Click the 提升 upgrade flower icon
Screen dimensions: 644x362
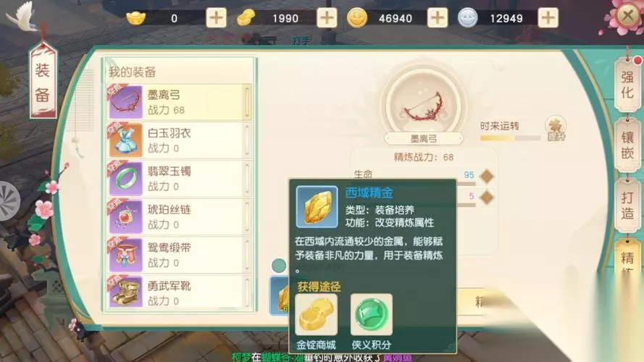point(556,128)
